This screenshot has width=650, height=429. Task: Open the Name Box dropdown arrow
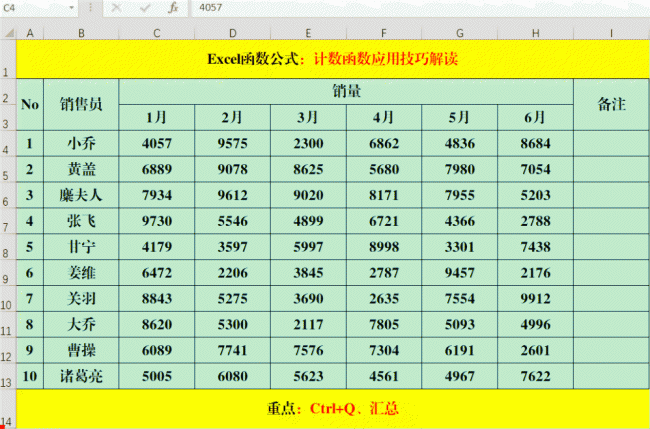[71, 8]
